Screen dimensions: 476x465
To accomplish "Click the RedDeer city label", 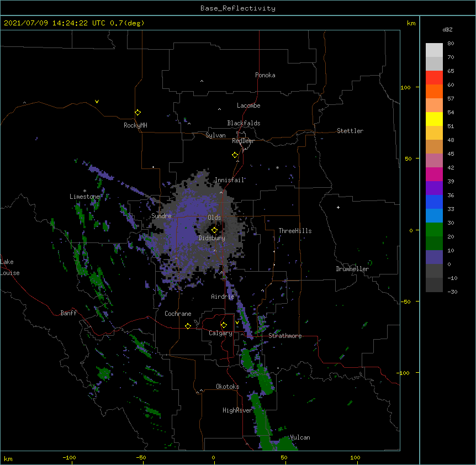I will 243,141.
